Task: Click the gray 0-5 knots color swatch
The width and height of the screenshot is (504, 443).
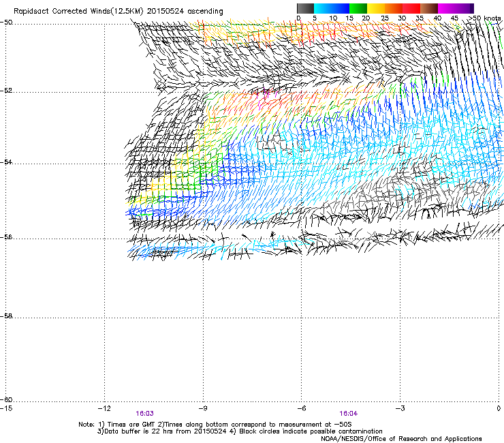Action: pos(305,8)
